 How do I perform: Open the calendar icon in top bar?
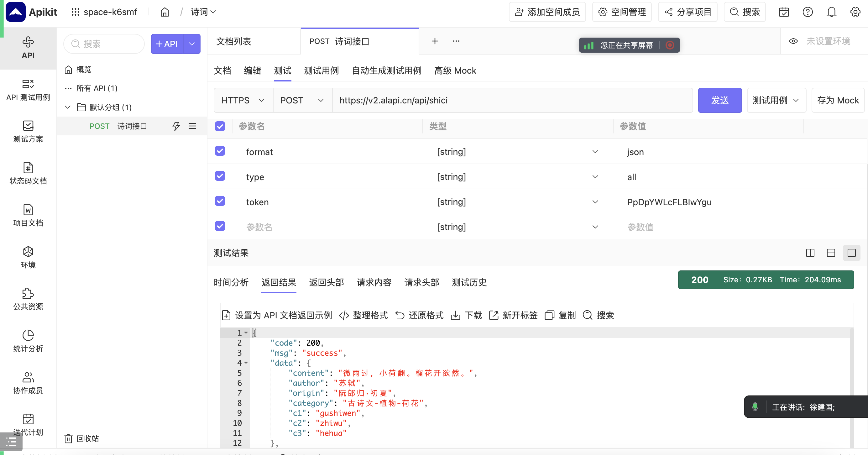(784, 12)
